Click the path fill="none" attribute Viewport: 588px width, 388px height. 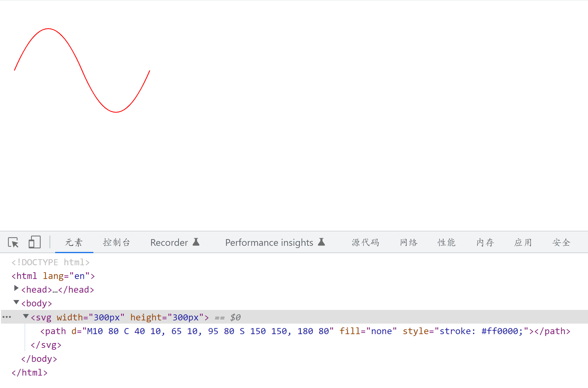coord(368,331)
